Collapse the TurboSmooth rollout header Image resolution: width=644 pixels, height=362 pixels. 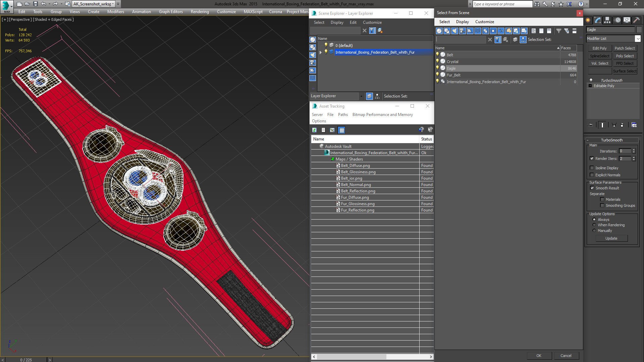(x=611, y=140)
